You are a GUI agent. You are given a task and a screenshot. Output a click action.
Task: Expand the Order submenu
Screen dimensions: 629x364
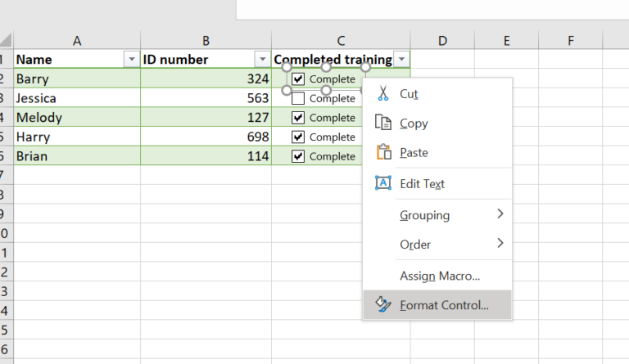[450, 244]
